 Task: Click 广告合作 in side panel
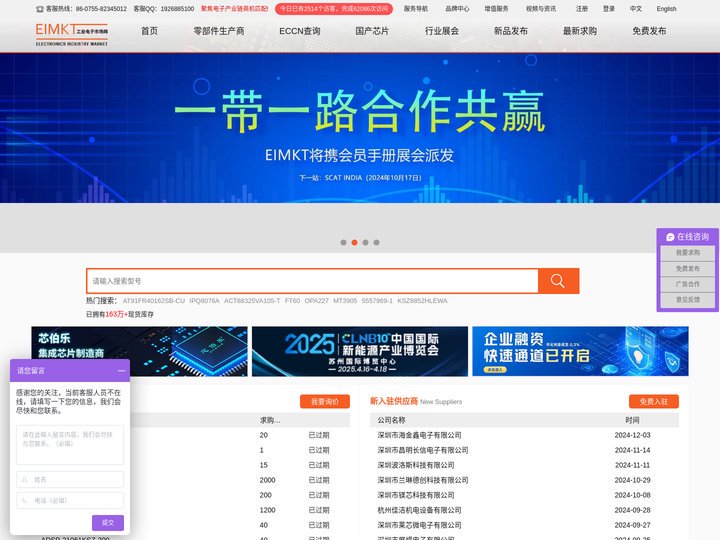687,284
